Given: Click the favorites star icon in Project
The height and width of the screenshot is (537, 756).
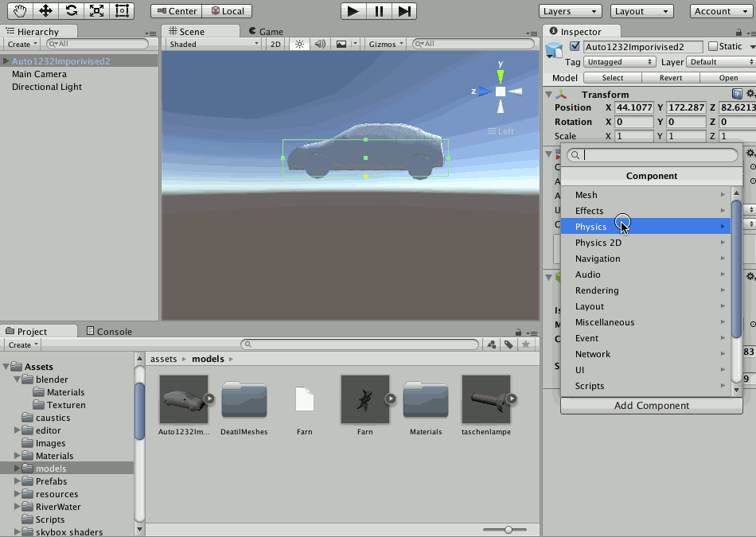Looking at the screenshot, I should (x=526, y=344).
